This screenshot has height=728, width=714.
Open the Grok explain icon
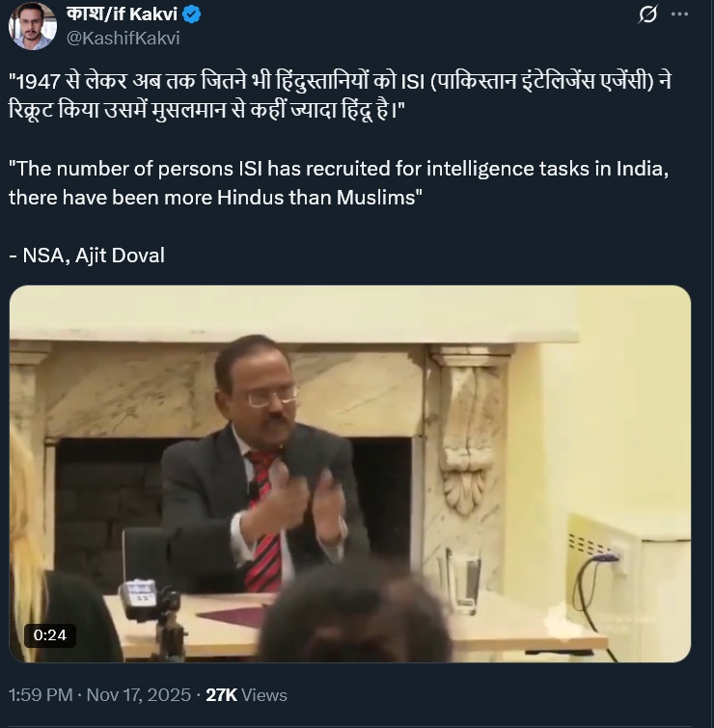pos(648,15)
